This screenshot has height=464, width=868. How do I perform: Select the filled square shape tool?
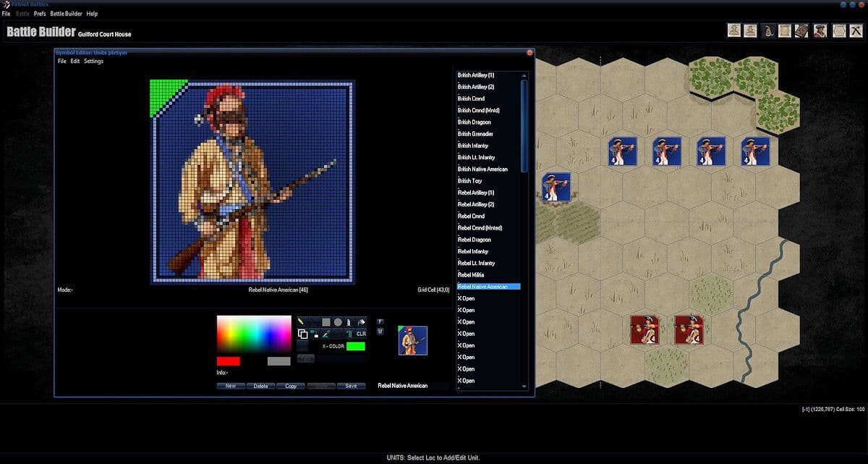pyautogui.click(x=326, y=322)
